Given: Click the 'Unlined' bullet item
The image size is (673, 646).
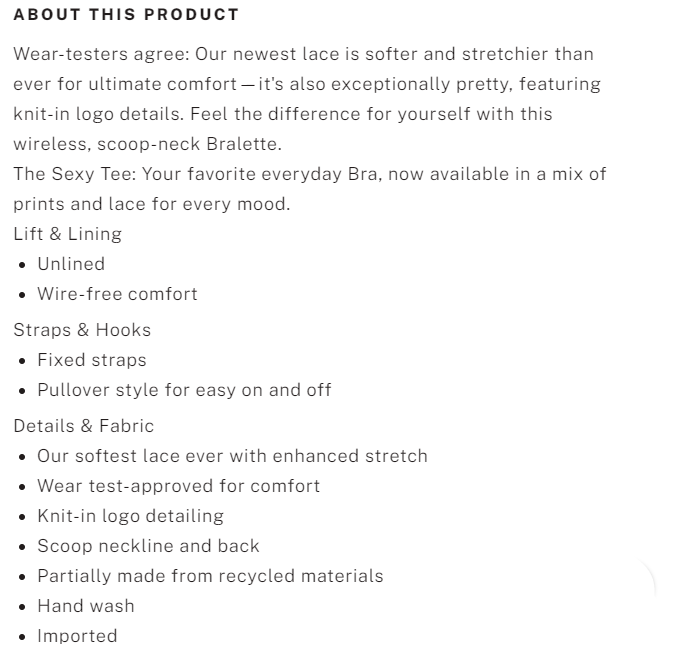Looking at the screenshot, I should pos(71,264).
